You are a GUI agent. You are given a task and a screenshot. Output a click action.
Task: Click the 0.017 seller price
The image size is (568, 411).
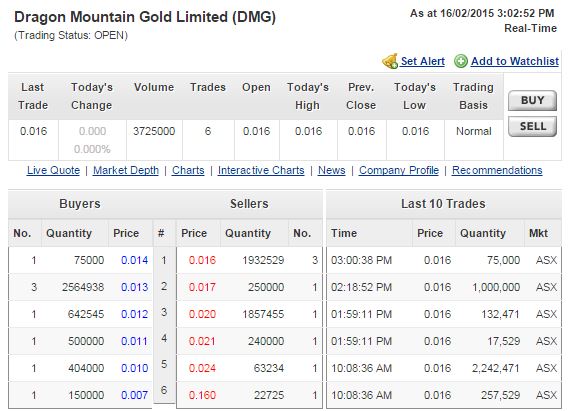coord(202,287)
